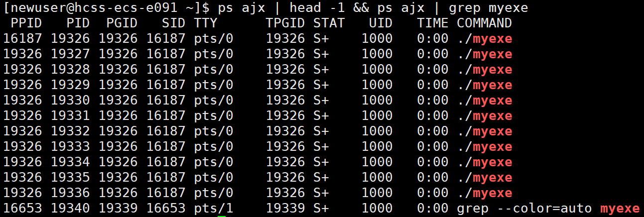Click the PPID column header
This screenshot has height=217, width=644.
click(x=26, y=23)
